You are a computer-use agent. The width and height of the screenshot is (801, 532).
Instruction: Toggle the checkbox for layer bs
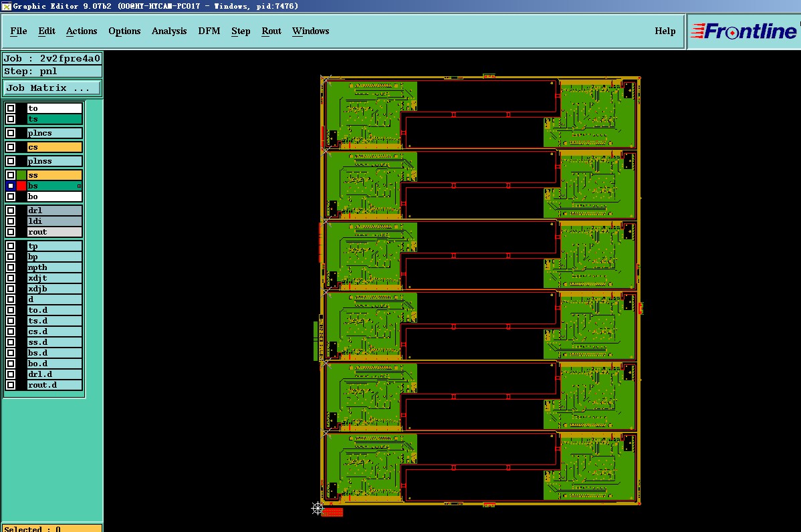11,186
